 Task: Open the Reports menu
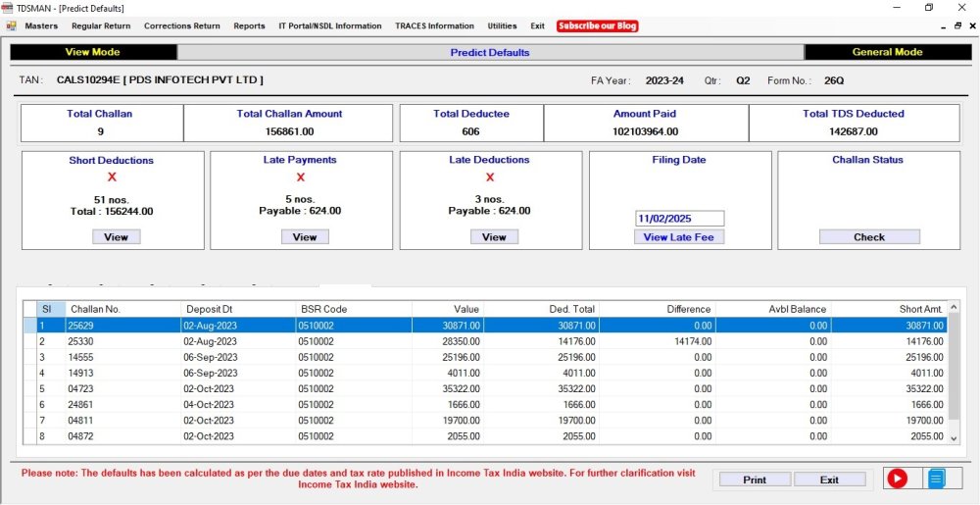pyautogui.click(x=249, y=26)
